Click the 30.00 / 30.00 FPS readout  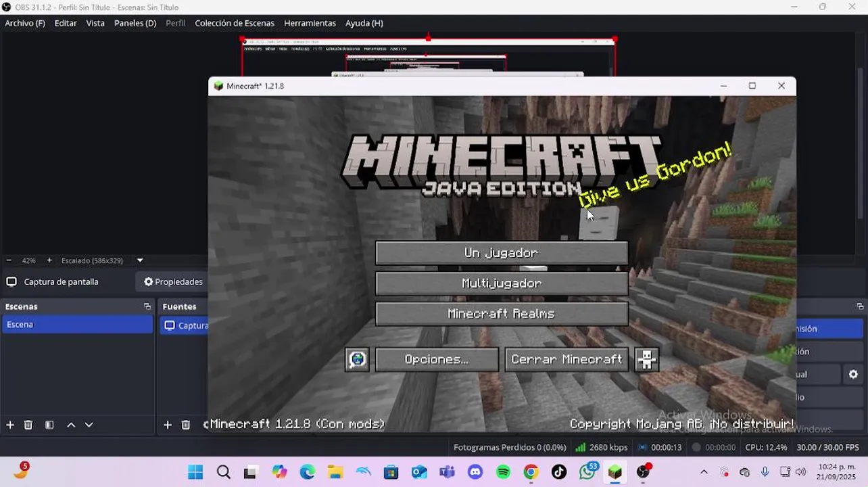click(827, 447)
